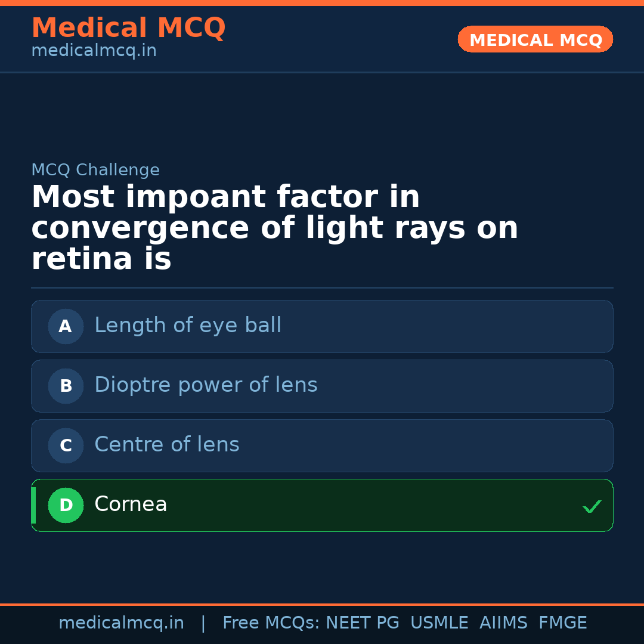Select the 'Length of eye ball' answer text

click(188, 326)
